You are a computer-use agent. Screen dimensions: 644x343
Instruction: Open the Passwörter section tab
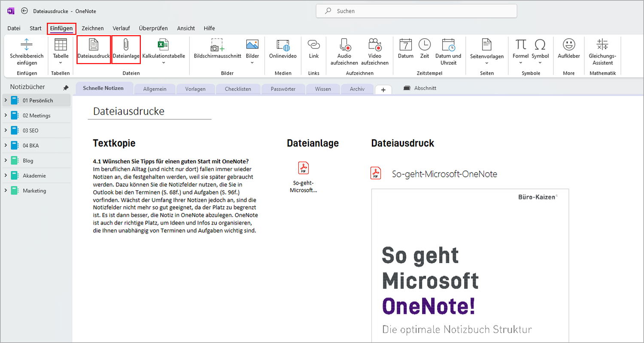(x=283, y=89)
